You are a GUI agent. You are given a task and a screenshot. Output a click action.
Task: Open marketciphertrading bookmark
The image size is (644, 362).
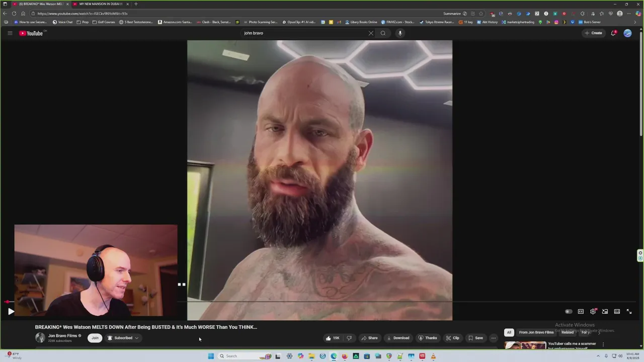click(518, 22)
